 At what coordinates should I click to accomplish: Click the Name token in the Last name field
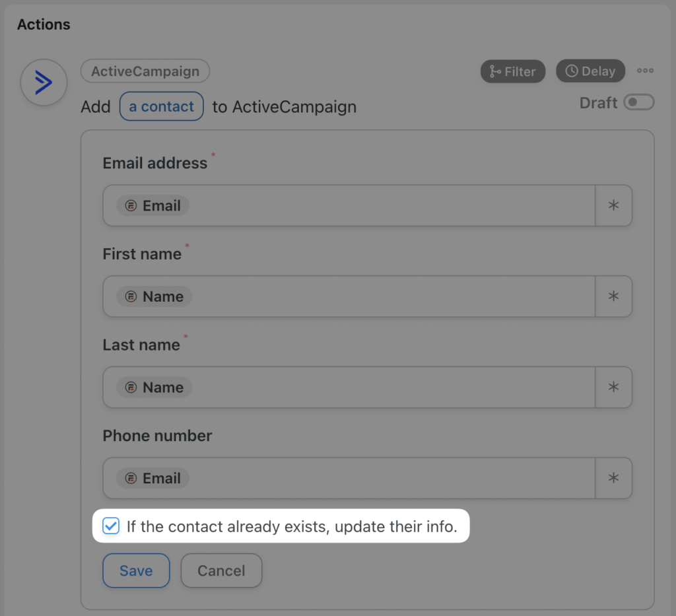point(154,388)
